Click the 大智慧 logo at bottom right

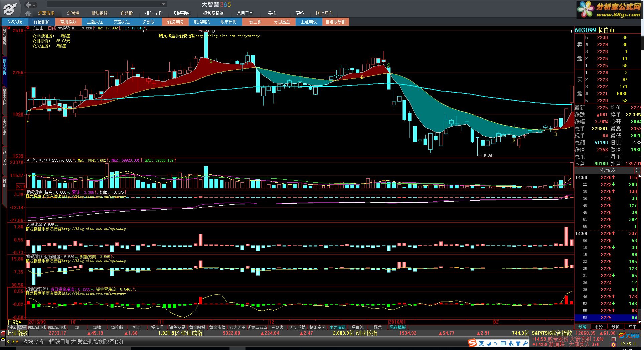[x=629, y=336]
